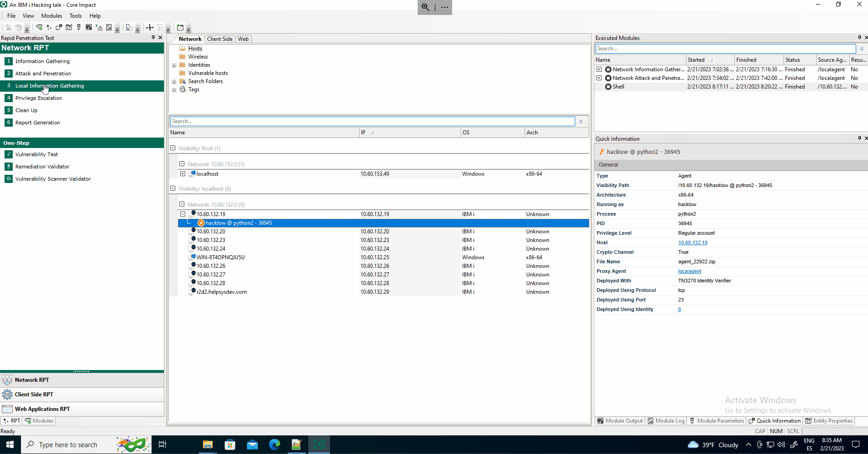This screenshot has height=454, width=868.
Task: Click the Windows Start button
Action: (10, 444)
